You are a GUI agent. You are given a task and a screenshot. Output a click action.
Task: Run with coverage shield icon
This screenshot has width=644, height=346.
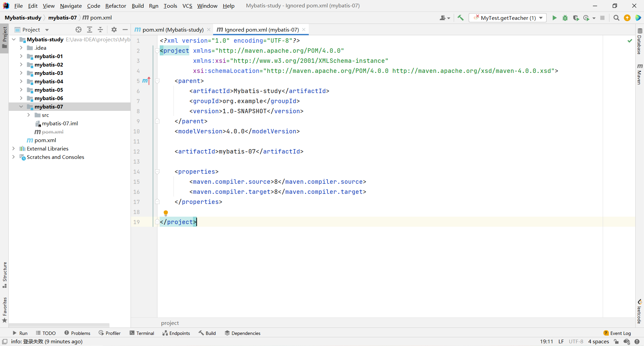(576, 18)
